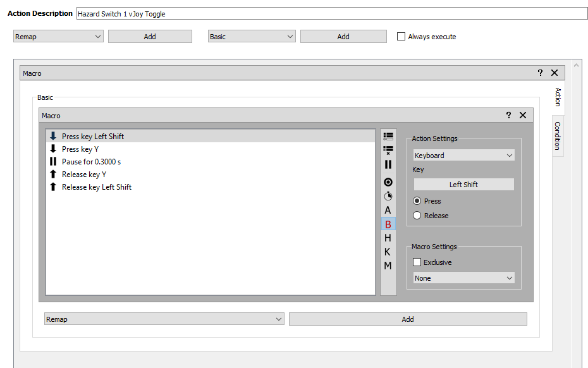
Task: Click the record macro circle icon
Action: pos(388,182)
